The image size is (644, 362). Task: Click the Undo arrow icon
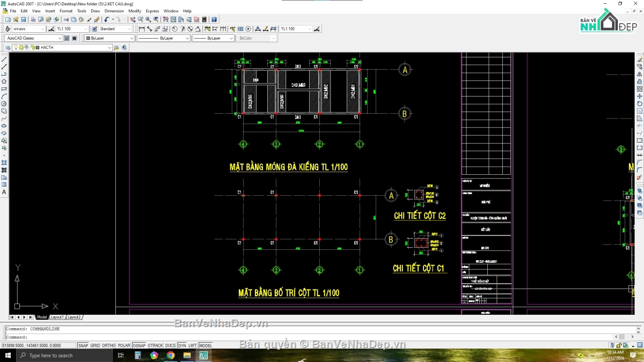[x=106, y=19]
